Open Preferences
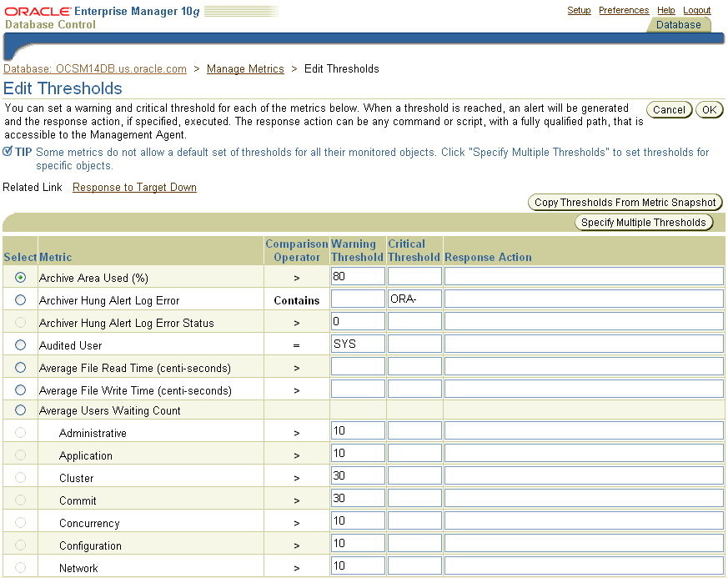 pyautogui.click(x=624, y=10)
